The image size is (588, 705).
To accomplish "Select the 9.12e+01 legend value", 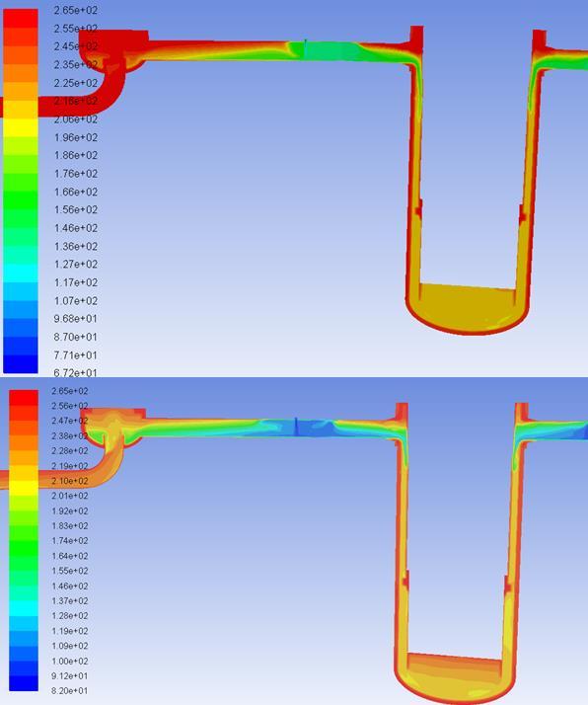I will [70, 675].
